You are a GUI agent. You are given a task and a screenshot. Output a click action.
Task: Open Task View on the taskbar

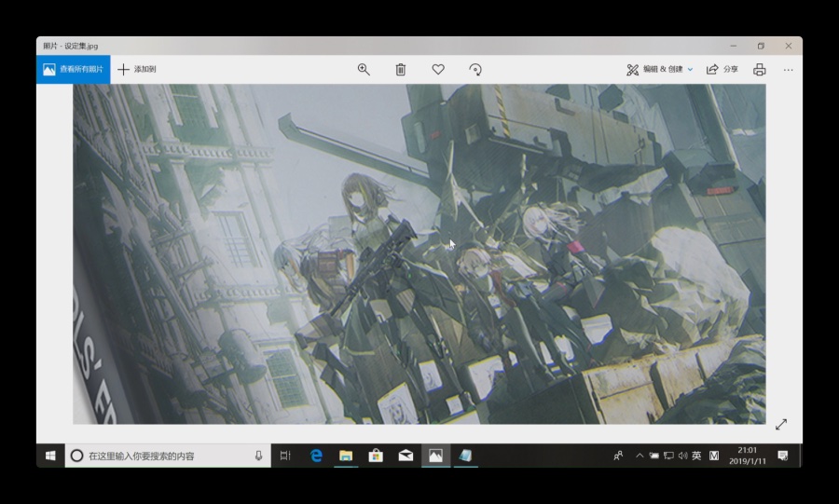(285, 456)
